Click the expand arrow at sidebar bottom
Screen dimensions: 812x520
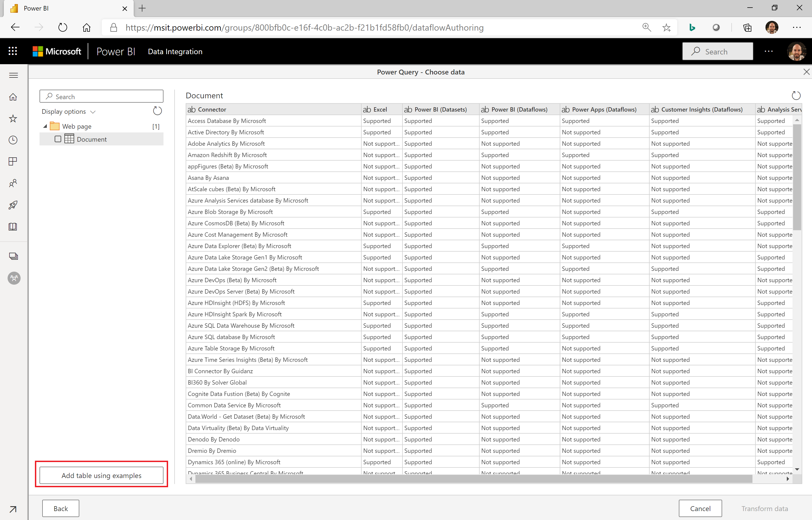(13, 509)
